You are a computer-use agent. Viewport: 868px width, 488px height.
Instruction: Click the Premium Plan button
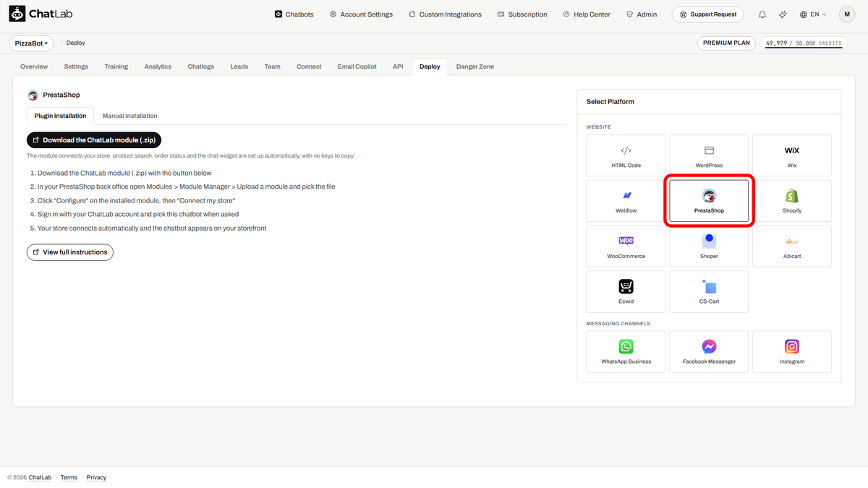click(x=727, y=43)
